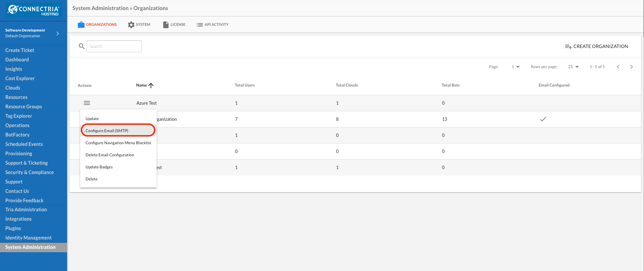Click the Organizations briefcase icon
This screenshot has width=644, height=271.
pyautogui.click(x=81, y=24)
